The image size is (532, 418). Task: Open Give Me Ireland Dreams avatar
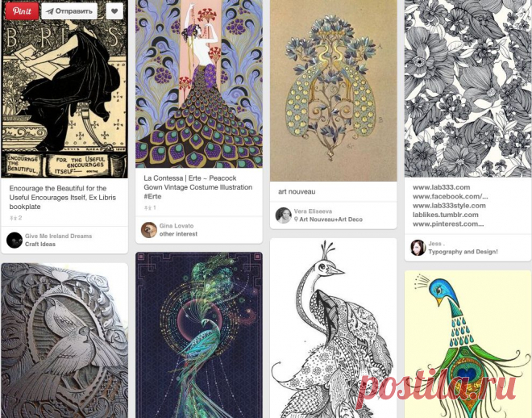15,240
